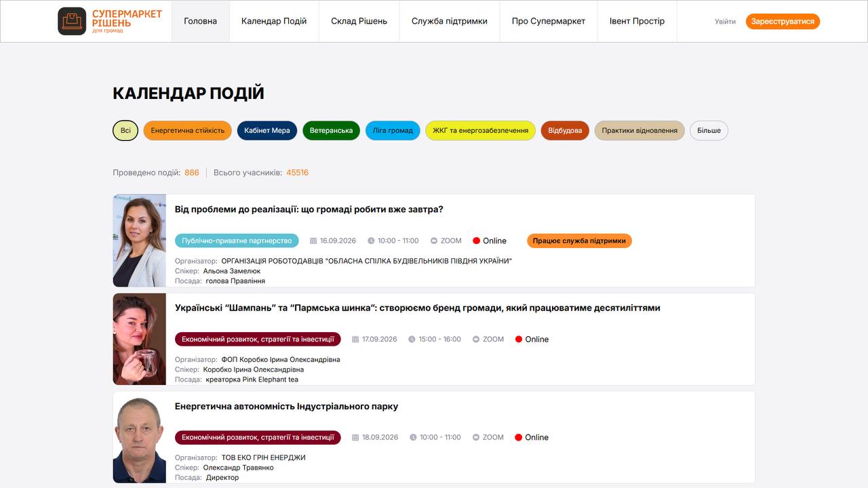Open the Українські "Шампань" та "Пармська шинка" event

click(418, 308)
